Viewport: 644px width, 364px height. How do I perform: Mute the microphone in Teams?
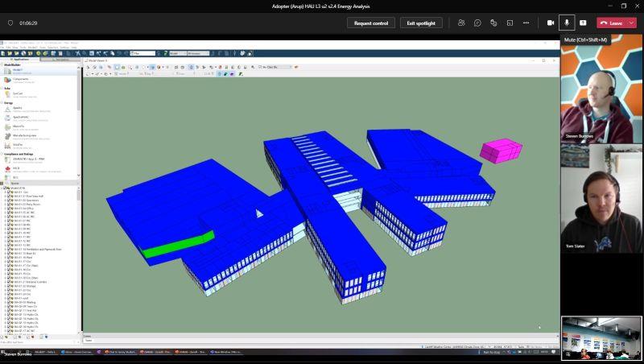click(x=567, y=23)
